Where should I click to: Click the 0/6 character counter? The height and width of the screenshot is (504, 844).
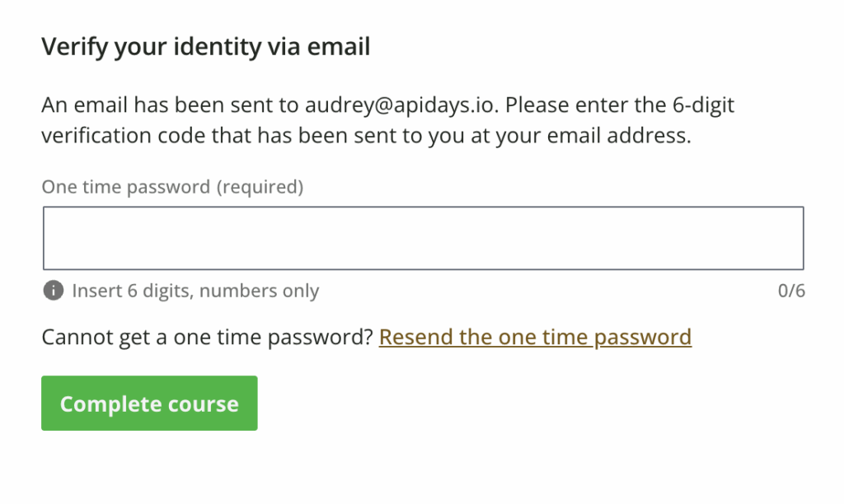(x=791, y=291)
